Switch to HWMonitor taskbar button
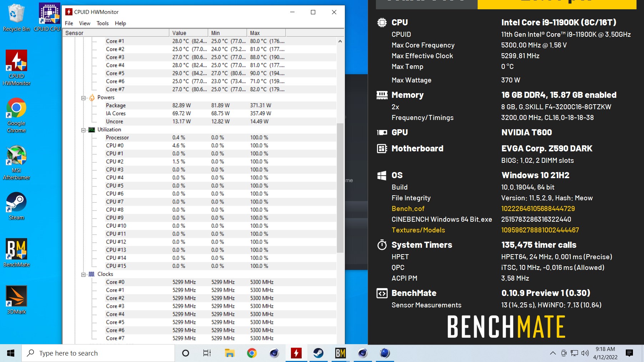Viewport: 644px width, 362px height. coord(296,353)
